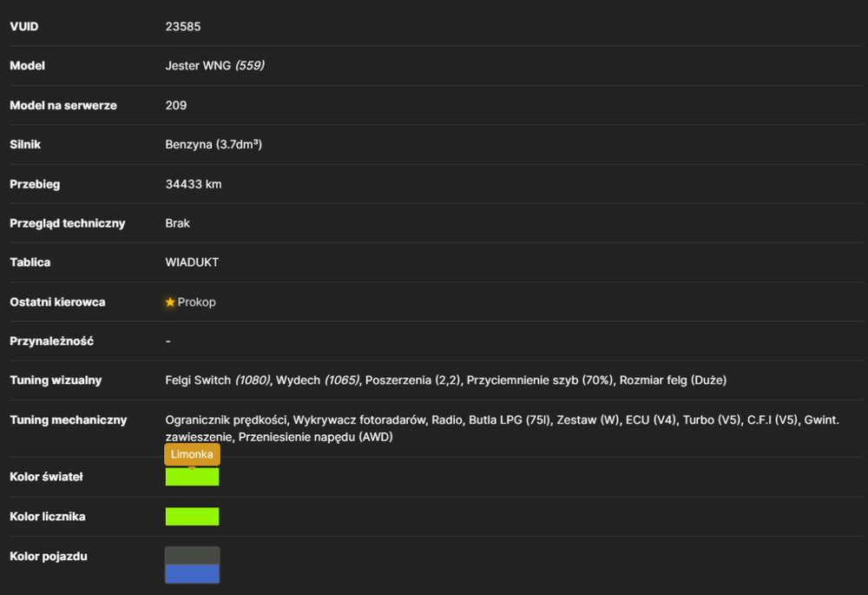Screen dimensions: 868x595
Task: Click the Wydech (1065) tuning entry
Action: click(318, 380)
